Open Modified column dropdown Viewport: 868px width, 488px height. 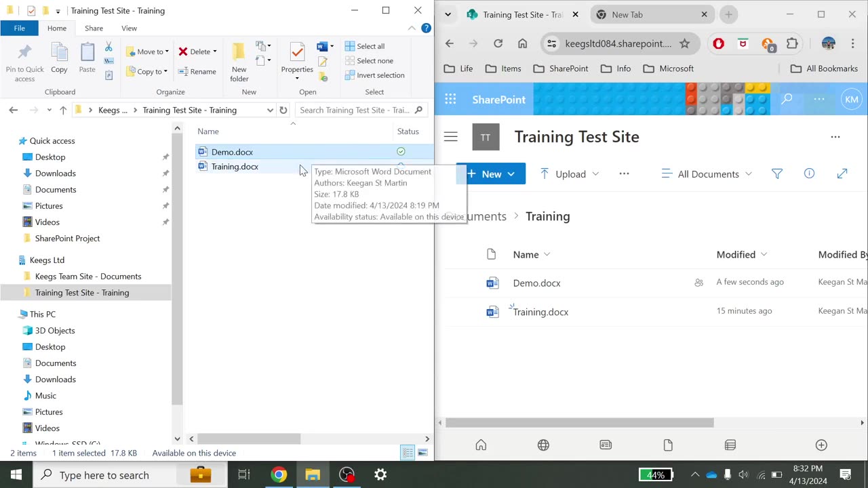click(742, 255)
